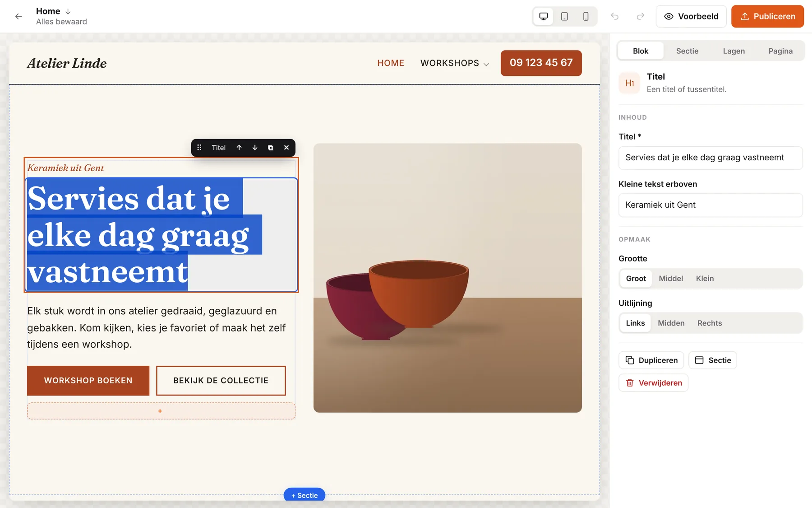This screenshot has width=812, height=508.
Task: Add a new section with + Sectie
Action: [x=304, y=495]
